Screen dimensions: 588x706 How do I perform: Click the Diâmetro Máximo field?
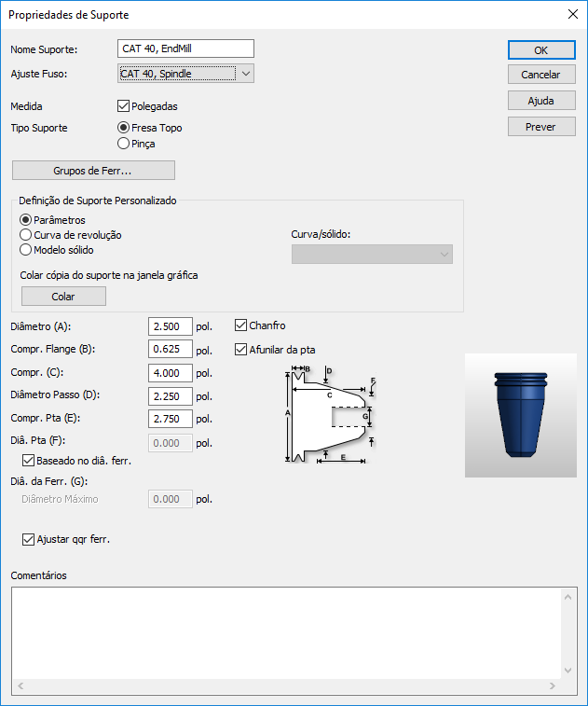click(170, 499)
